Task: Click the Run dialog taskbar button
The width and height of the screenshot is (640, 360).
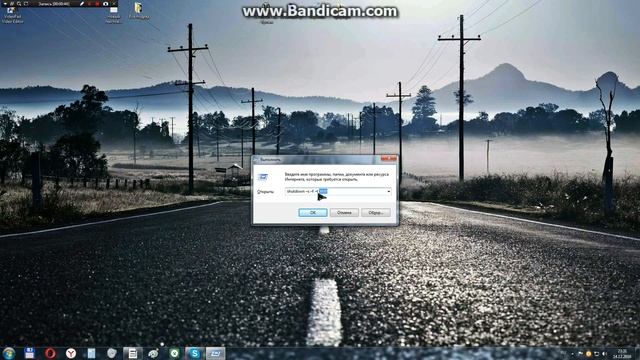Action: [215, 353]
